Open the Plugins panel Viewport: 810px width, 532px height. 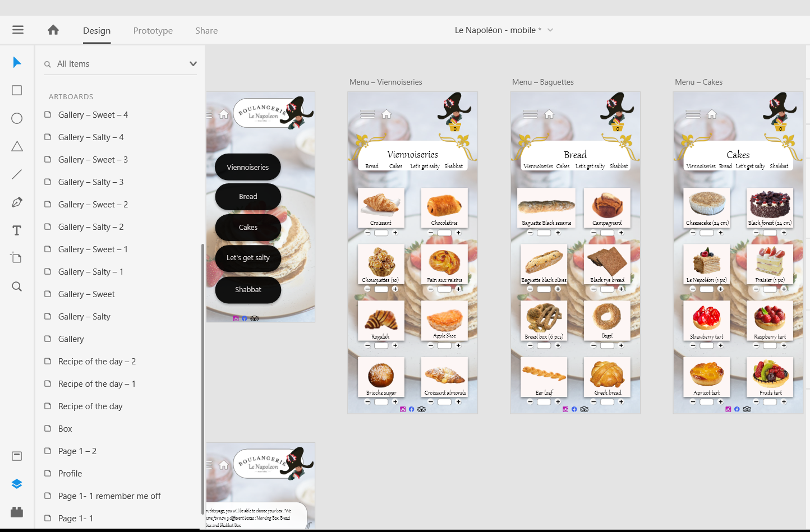coord(16,512)
